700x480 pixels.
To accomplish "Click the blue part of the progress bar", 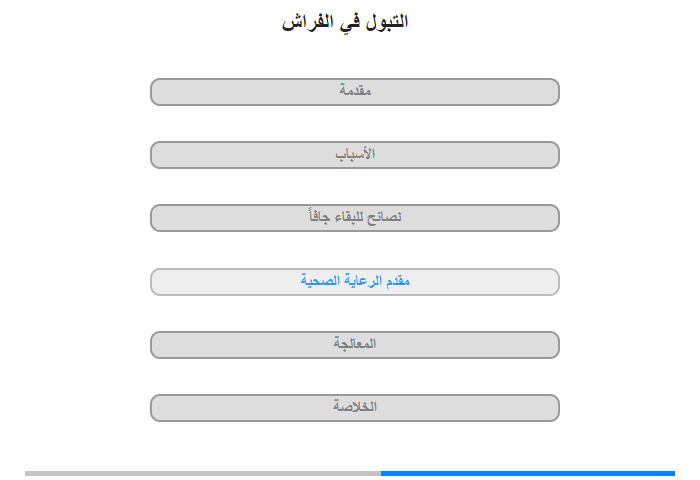I will [528, 473].
